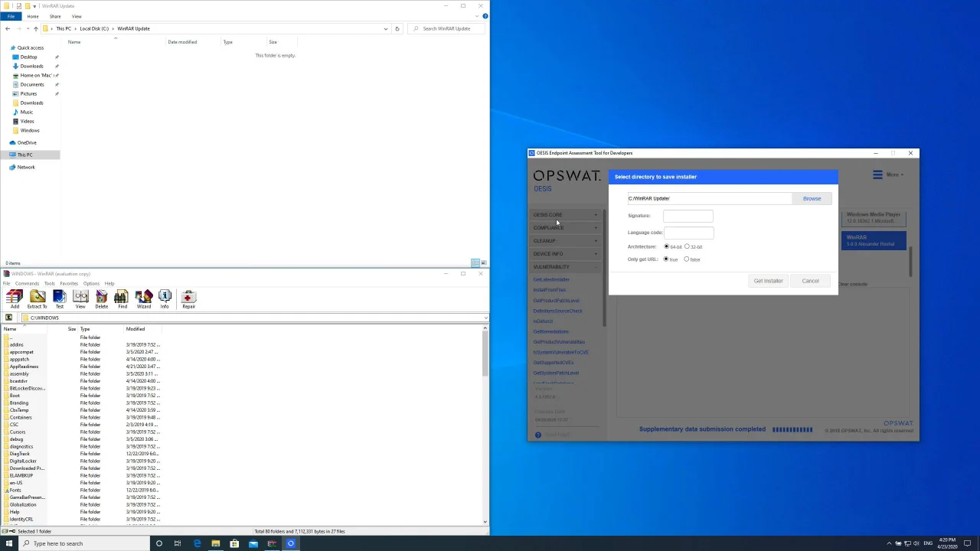Click the File Explorer refresh icon

coord(397,28)
